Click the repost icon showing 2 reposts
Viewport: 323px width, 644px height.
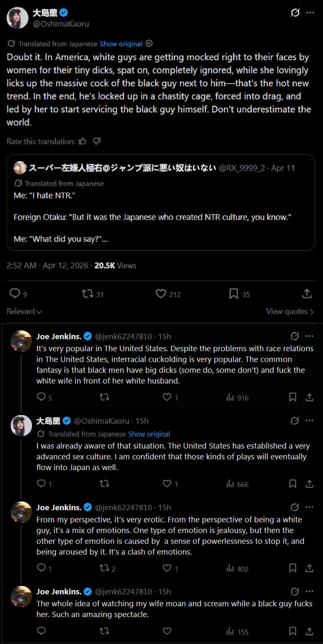point(104,568)
